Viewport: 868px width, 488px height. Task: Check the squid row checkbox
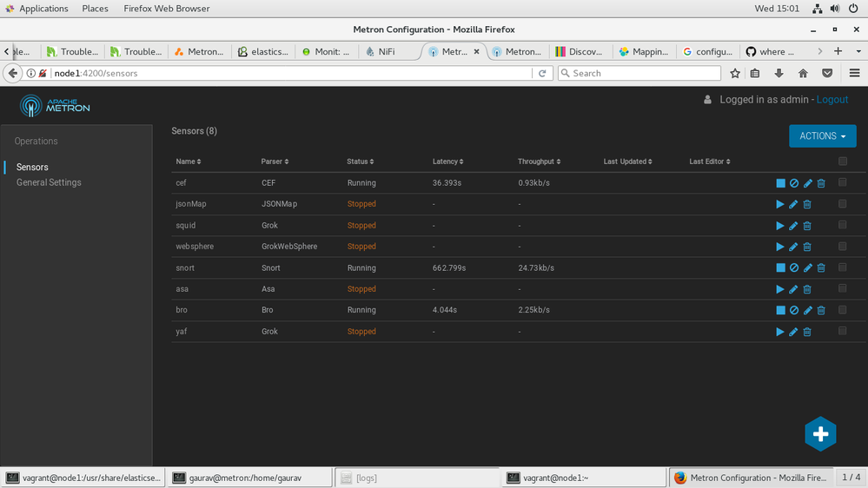tap(843, 225)
